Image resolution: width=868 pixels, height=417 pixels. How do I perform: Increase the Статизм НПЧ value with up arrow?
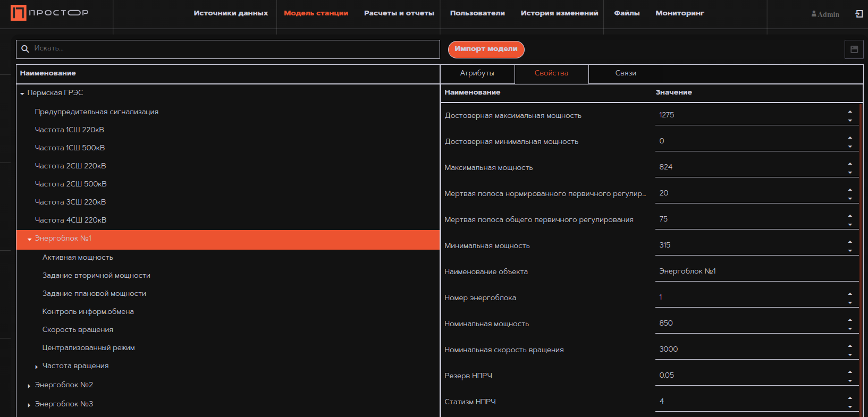pyautogui.click(x=850, y=398)
